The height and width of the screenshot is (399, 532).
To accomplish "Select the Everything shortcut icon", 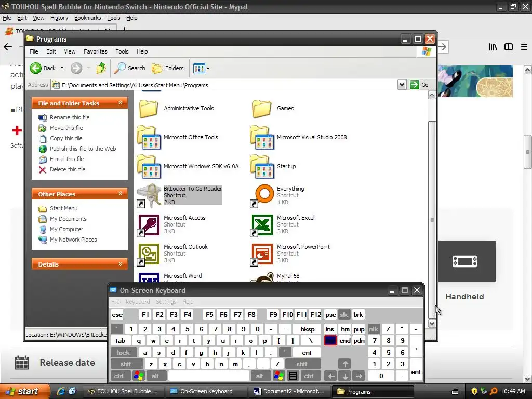I will (x=262, y=196).
